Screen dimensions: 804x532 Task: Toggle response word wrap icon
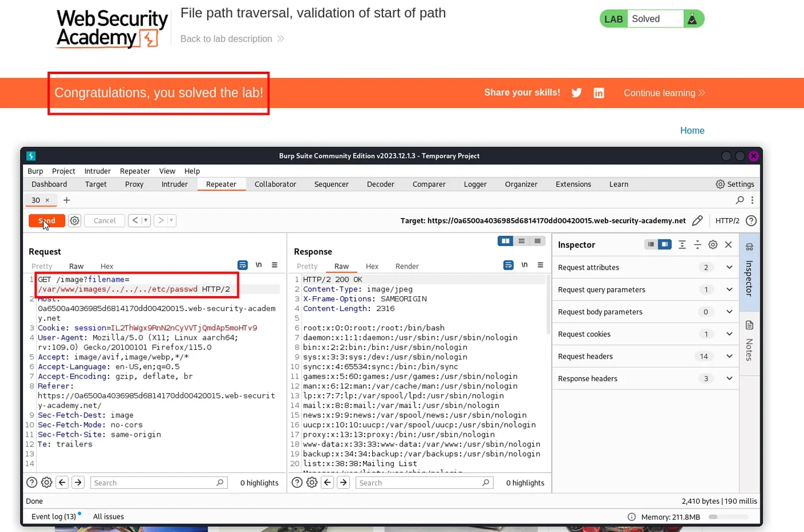click(508, 265)
